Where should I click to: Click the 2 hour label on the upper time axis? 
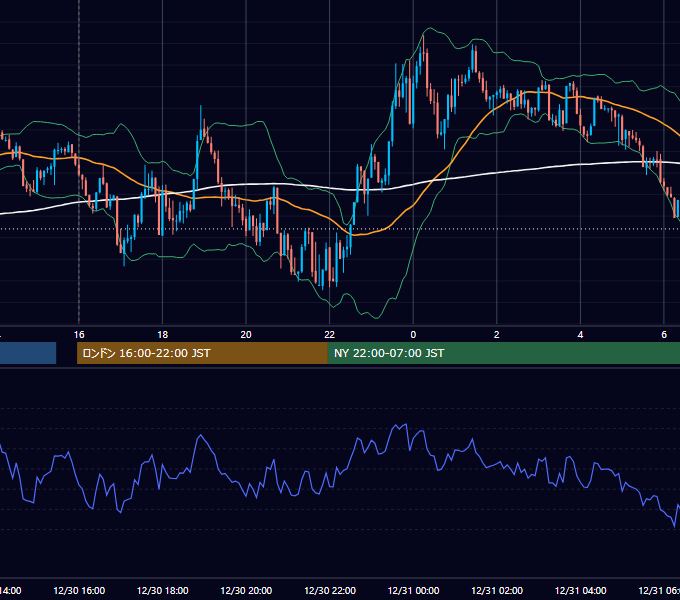pos(497,335)
